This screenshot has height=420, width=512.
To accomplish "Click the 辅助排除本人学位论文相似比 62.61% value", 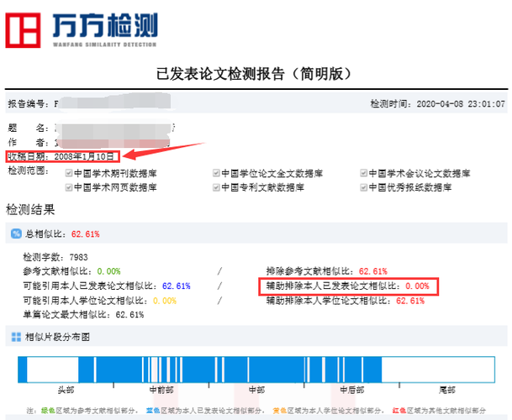I will (410, 301).
